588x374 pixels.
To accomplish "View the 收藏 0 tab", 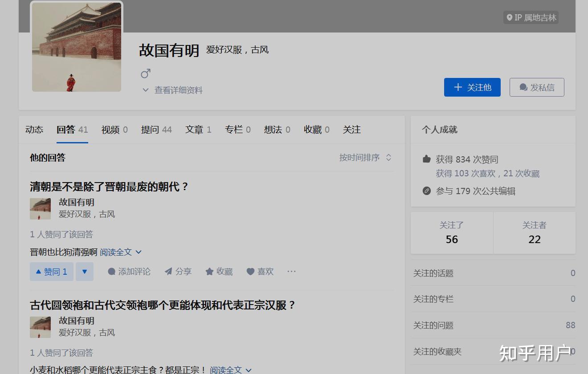I will [x=317, y=130].
